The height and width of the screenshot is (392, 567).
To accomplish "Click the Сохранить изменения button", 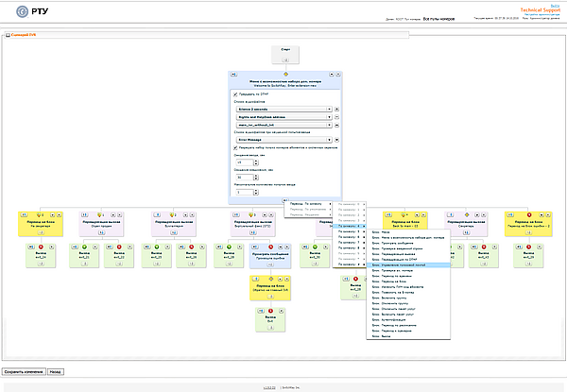I will [25, 372].
